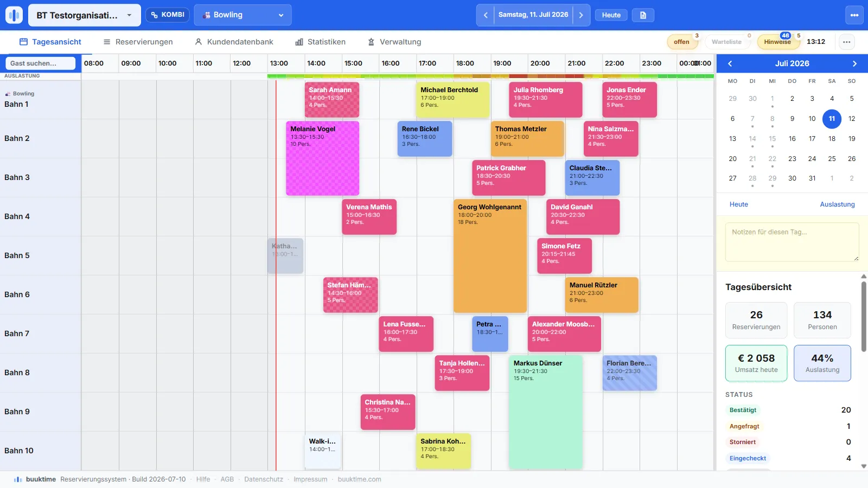
Task: Click the sidebar scrollbar down arrow
Action: click(x=864, y=466)
